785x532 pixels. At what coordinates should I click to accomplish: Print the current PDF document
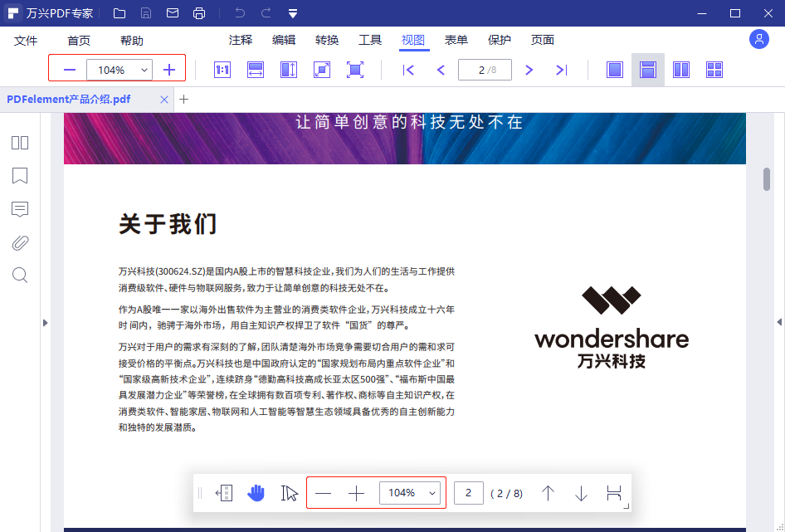click(x=199, y=12)
